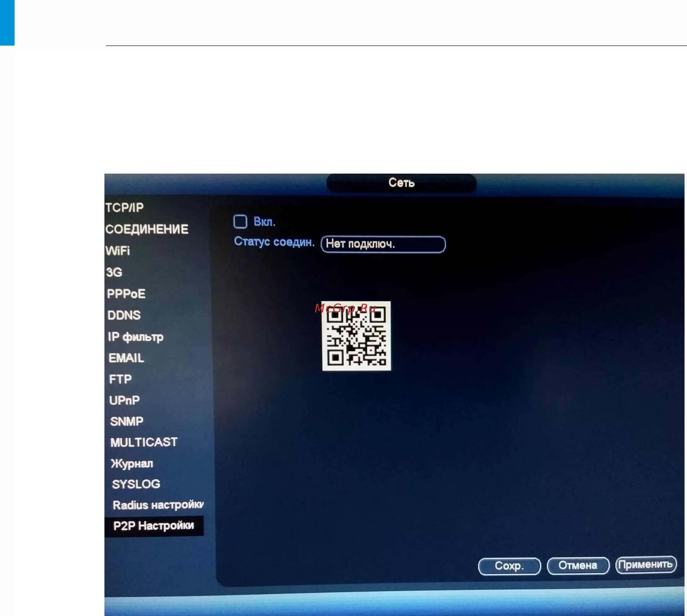Open the IP фильтр settings

tap(136, 337)
